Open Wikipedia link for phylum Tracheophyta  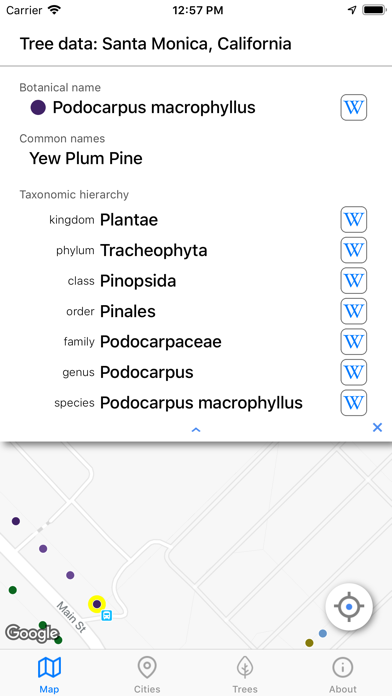pos(353,250)
